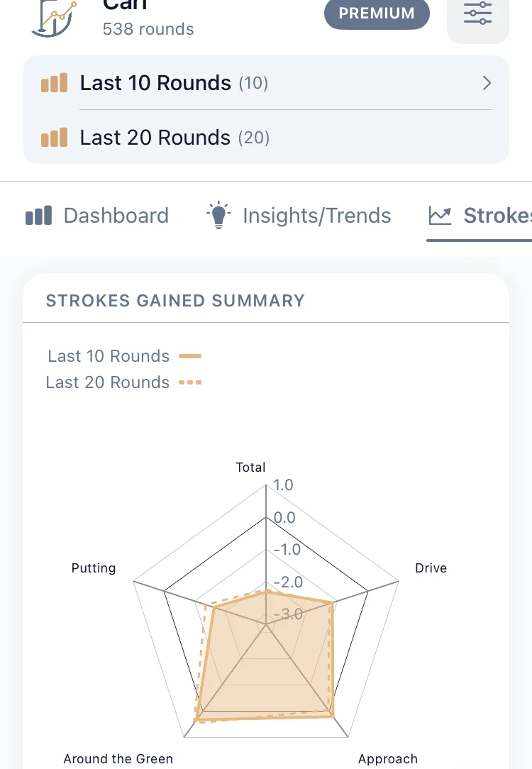The image size is (532, 769).
Task: Click the bar chart icon beside Last 10 Rounds
Action: coord(54,83)
